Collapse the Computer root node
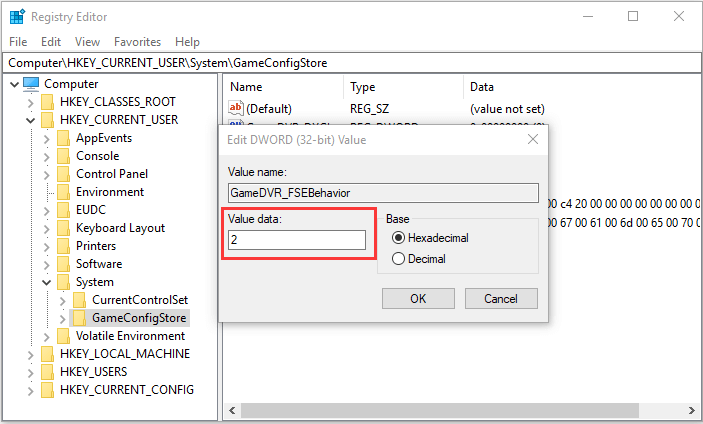 pos(14,84)
